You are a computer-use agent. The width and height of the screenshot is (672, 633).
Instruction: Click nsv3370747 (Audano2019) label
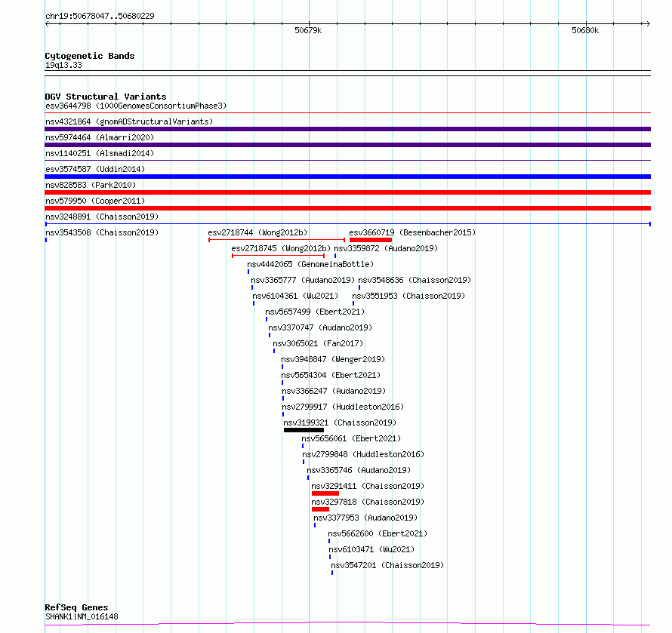(x=320, y=327)
